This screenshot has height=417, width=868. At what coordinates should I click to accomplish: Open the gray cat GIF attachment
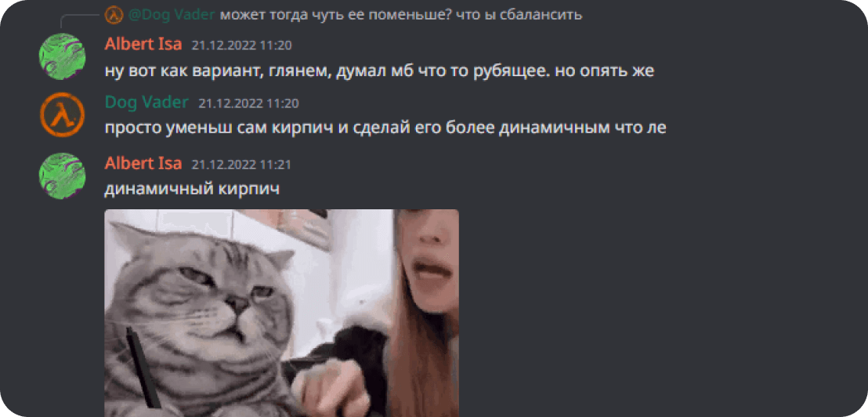tap(281, 313)
